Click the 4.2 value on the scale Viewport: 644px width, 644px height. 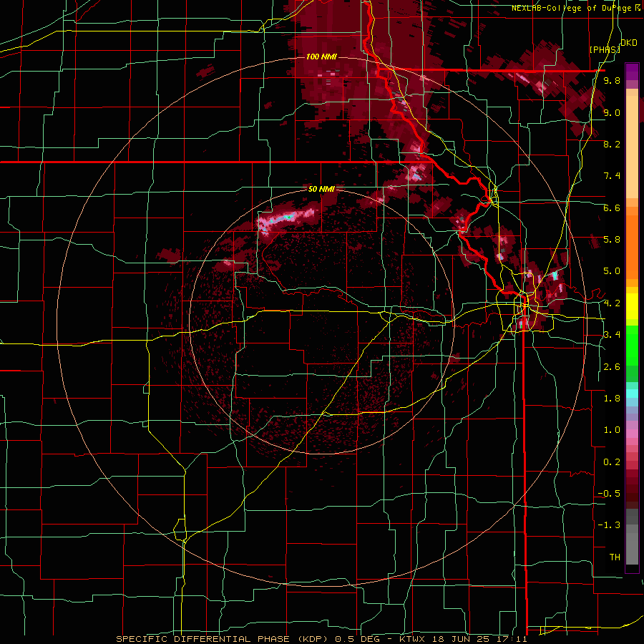(612, 303)
